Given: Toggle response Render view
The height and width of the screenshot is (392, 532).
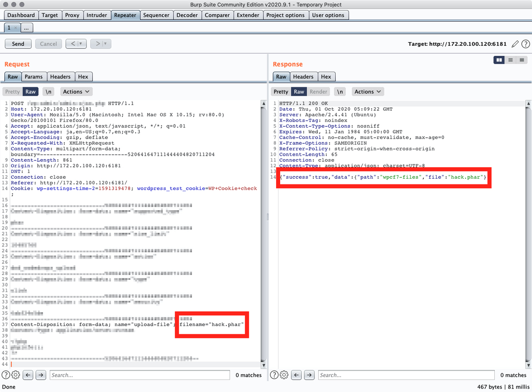Looking at the screenshot, I should pos(318,92).
